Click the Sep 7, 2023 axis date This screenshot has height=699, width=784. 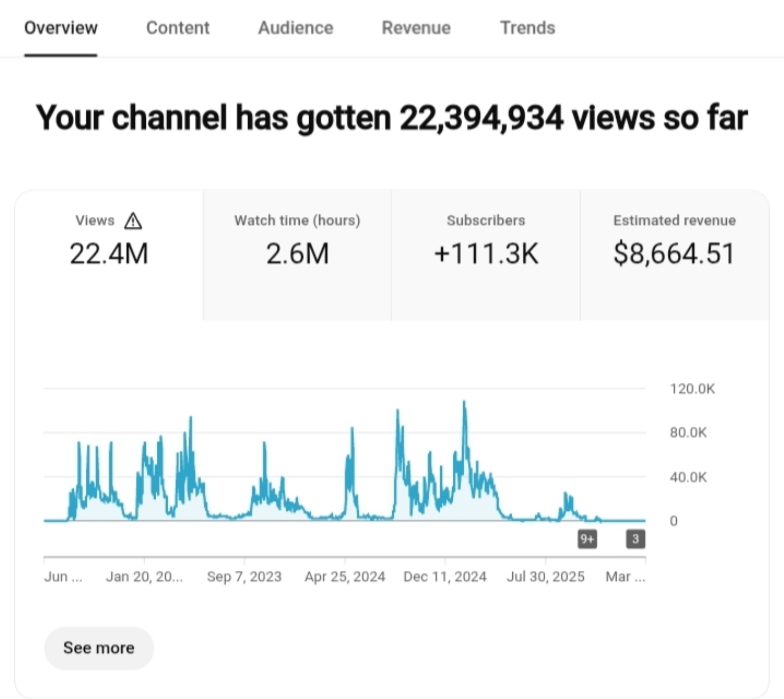[x=244, y=576]
